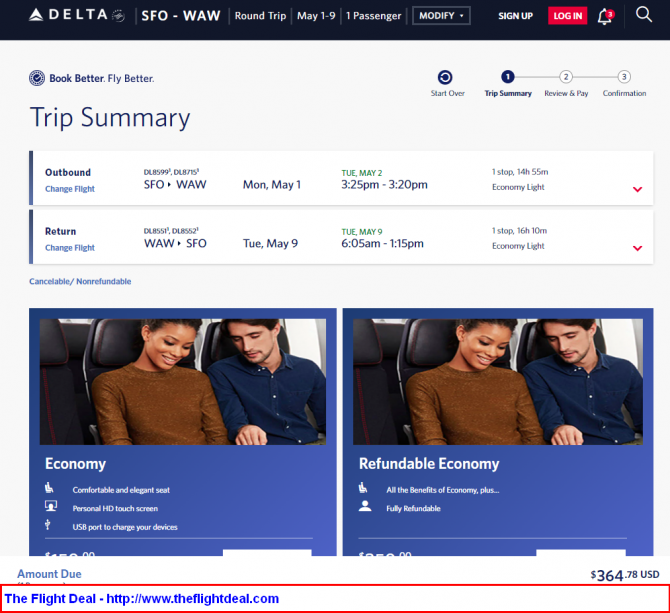Screen dimensions: 670x613
Task: Open the notifications bell icon
Action: pos(605,17)
